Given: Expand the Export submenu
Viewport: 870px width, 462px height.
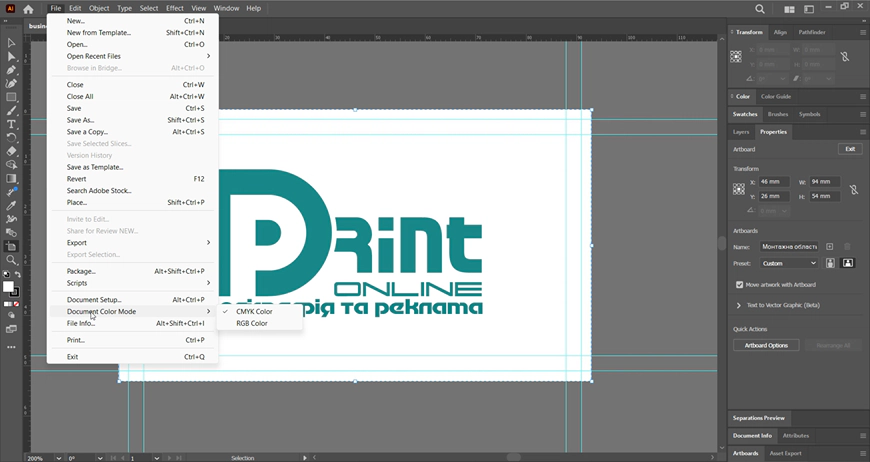Looking at the screenshot, I should click(133, 242).
